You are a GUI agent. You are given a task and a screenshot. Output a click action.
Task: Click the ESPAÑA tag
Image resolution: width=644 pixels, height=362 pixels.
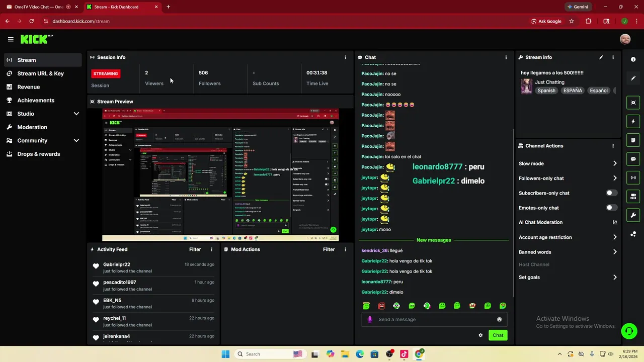tap(573, 90)
